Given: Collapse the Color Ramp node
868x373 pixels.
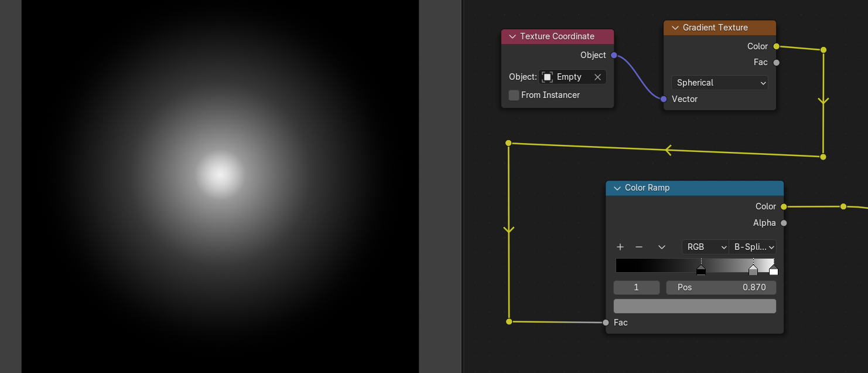Looking at the screenshot, I should click(617, 188).
